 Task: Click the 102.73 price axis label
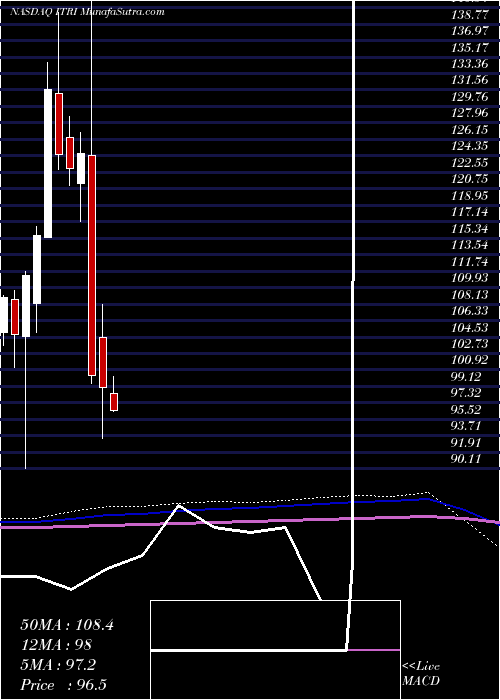pyautogui.click(x=470, y=344)
